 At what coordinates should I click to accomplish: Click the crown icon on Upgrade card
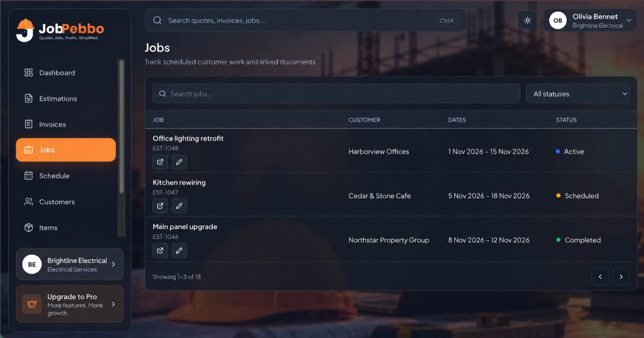(x=32, y=304)
